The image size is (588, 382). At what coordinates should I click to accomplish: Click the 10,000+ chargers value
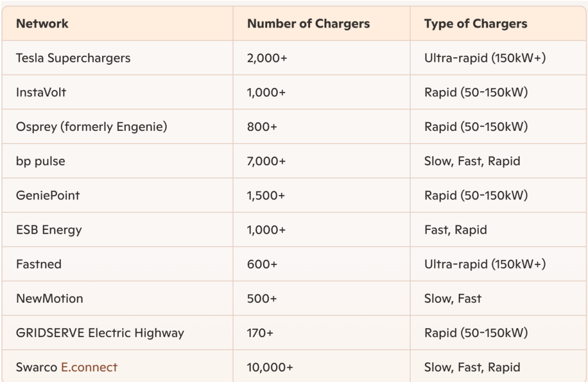pyautogui.click(x=270, y=367)
